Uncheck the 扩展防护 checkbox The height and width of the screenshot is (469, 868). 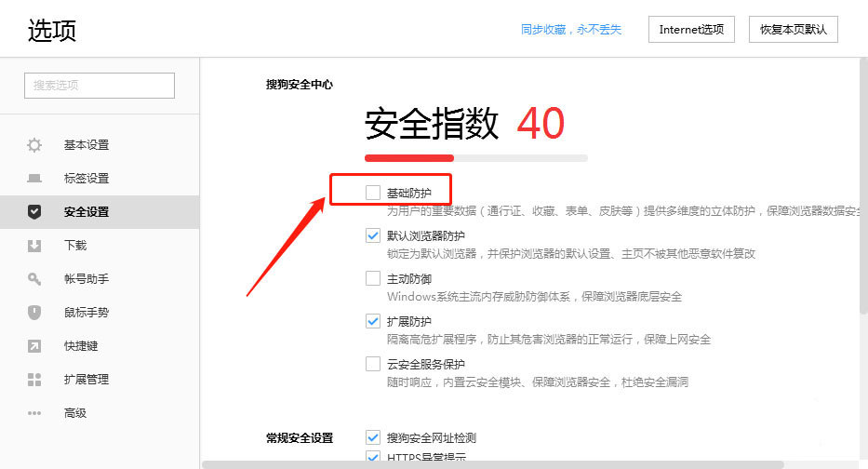(x=373, y=321)
